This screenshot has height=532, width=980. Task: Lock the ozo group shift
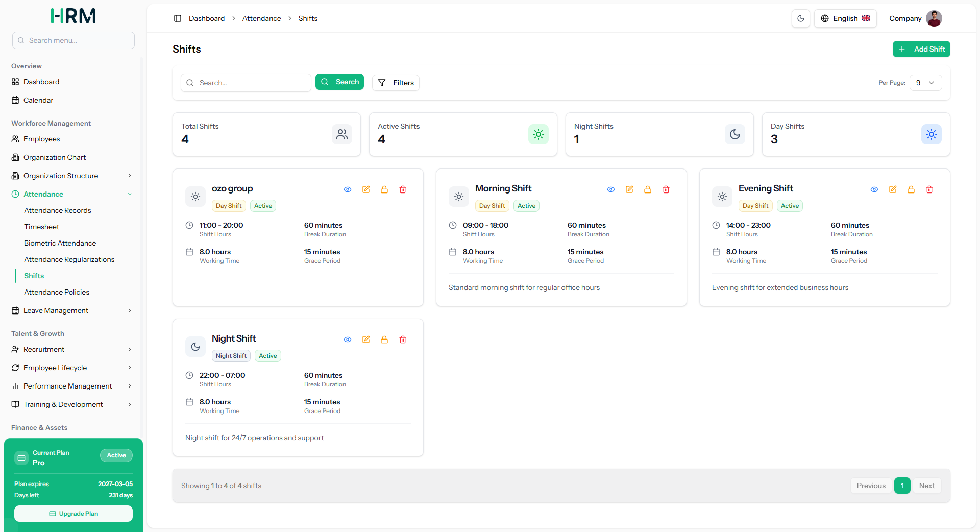click(384, 189)
